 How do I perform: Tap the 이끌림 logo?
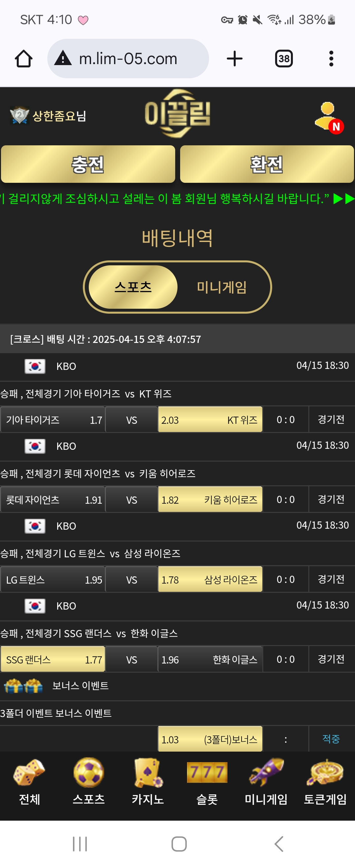tap(177, 113)
